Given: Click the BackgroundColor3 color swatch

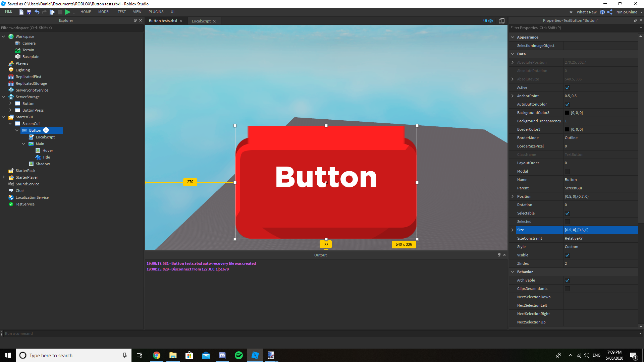Looking at the screenshot, I should (x=567, y=113).
